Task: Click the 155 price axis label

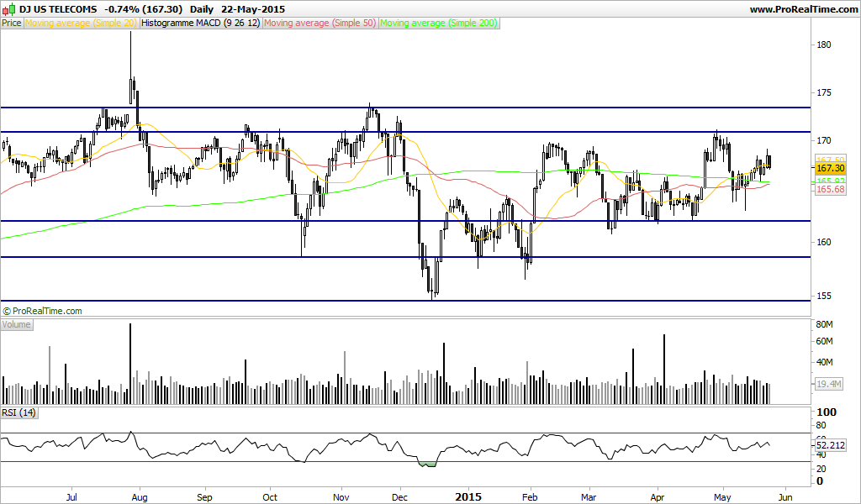Action: click(x=824, y=296)
